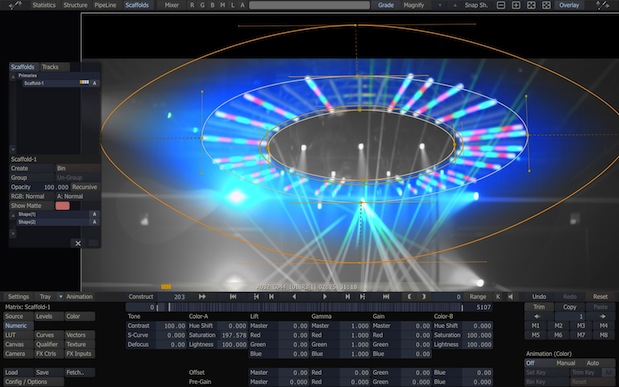Click the Saturation 197.578 value field

tap(233, 335)
